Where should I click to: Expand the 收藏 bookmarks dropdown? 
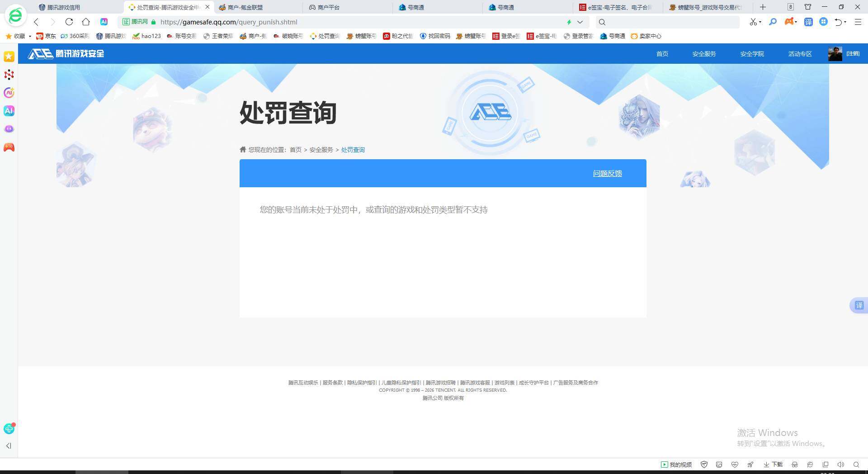click(29, 36)
